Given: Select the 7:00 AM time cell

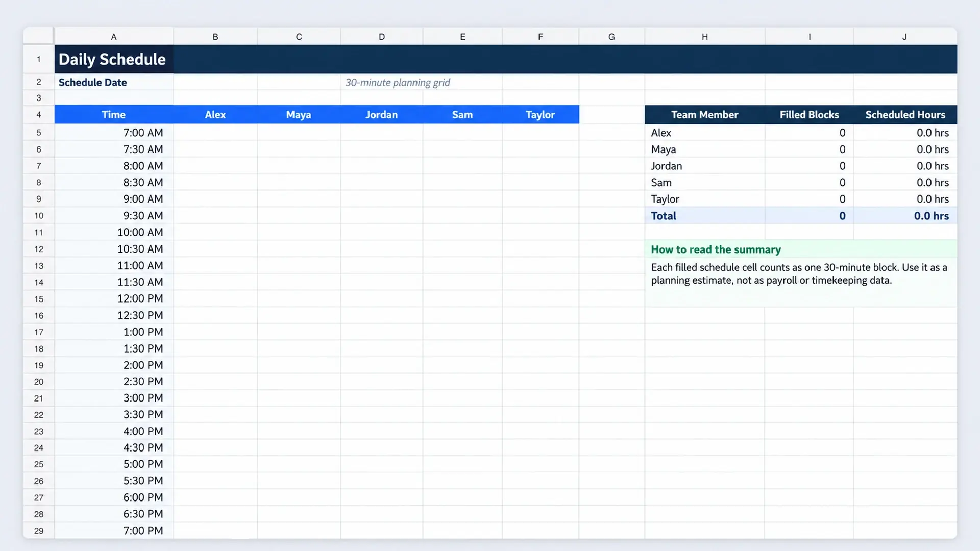Looking at the screenshot, I should click(114, 133).
